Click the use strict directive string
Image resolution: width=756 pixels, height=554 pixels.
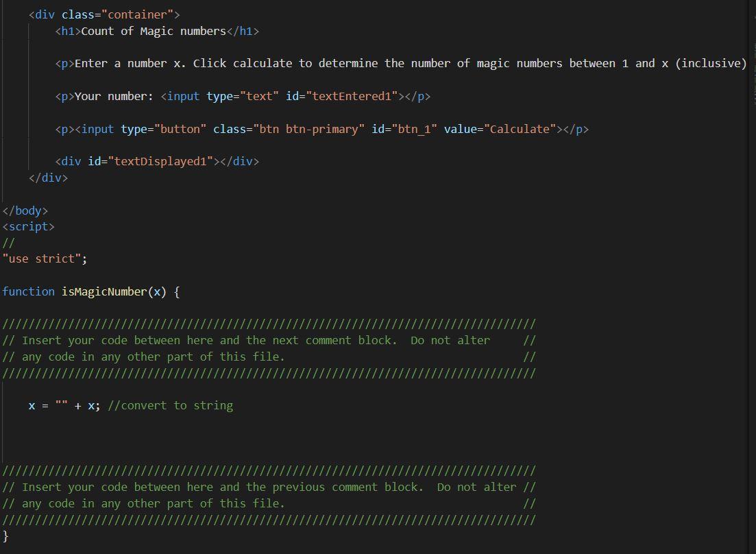click(x=41, y=258)
